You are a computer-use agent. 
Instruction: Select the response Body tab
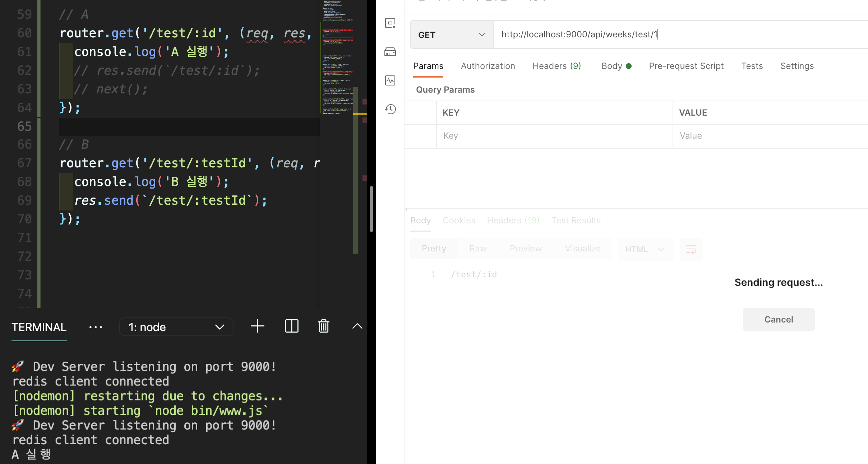click(420, 221)
